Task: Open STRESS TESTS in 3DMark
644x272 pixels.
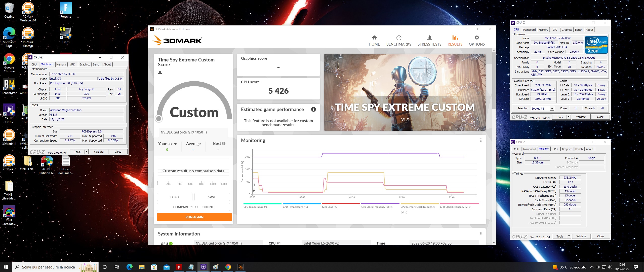Action: (x=429, y=41)
